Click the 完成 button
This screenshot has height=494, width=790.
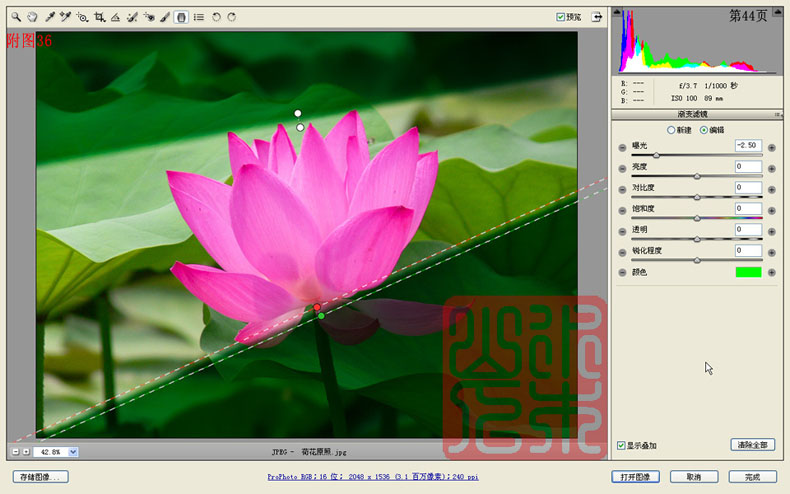point(752,477)
